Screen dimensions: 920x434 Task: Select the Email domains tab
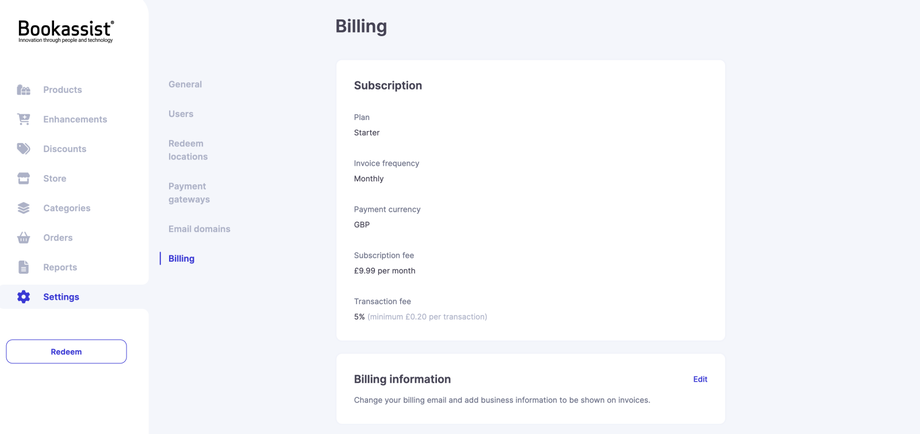point(199,229)
